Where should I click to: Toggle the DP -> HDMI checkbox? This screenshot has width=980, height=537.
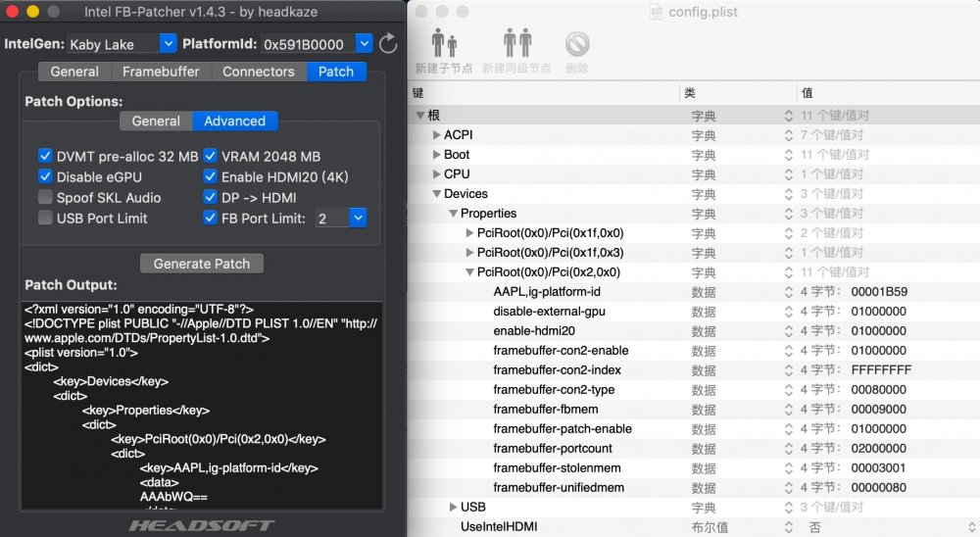210,197
